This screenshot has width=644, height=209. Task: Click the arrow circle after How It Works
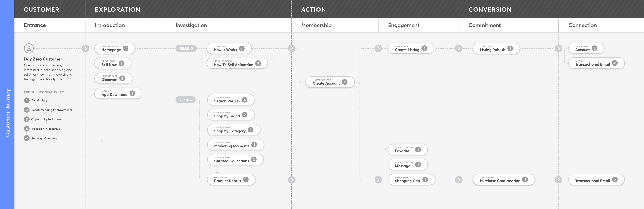click(x=291, y=48)
